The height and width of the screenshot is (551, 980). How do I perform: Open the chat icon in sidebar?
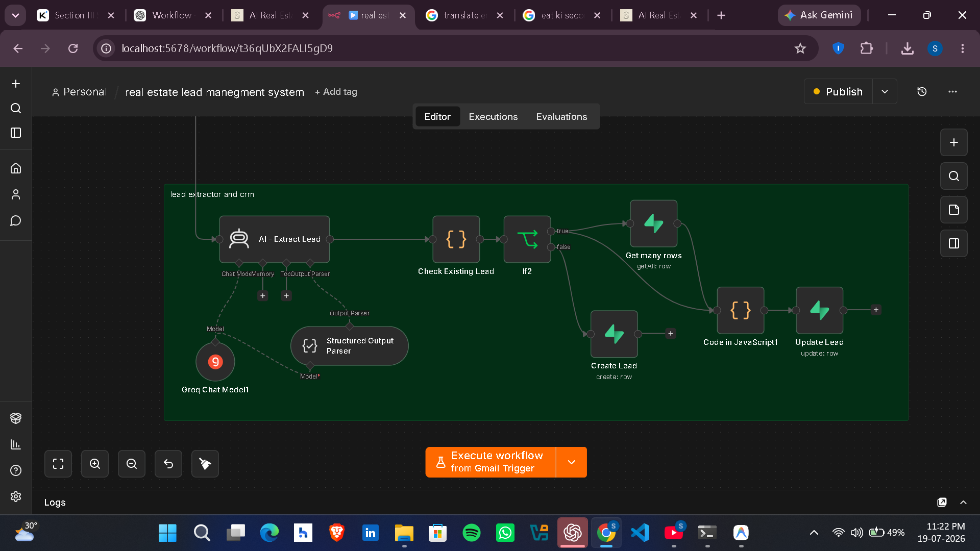point(16,220)
